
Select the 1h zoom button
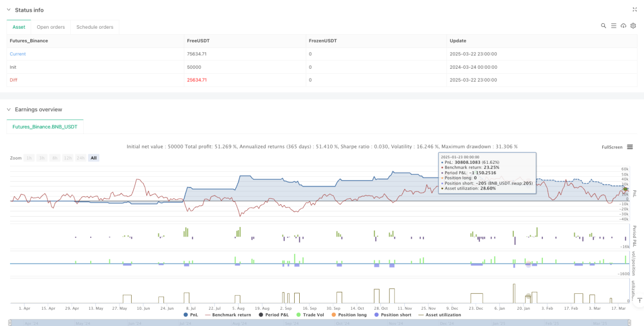(29, 158)
